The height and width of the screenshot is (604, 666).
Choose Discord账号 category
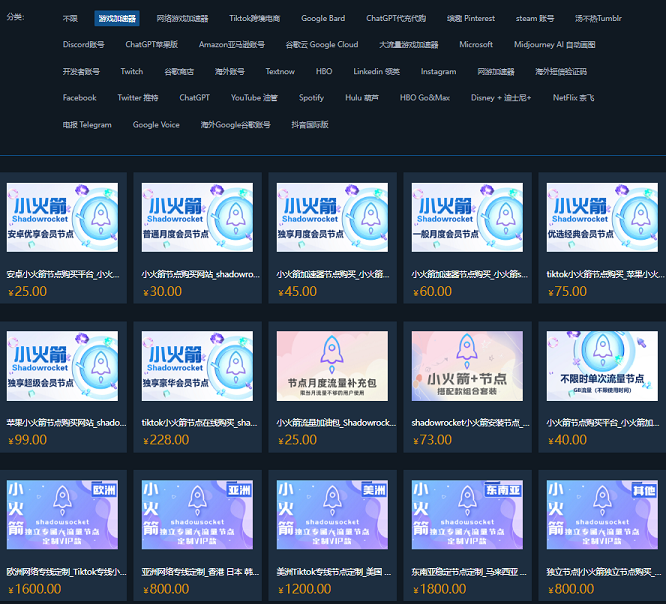point(83,44)
